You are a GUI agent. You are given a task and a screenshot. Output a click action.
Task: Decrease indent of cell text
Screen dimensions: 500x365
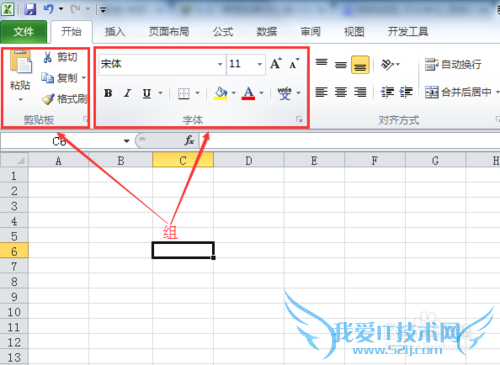[x=387, y=92]
